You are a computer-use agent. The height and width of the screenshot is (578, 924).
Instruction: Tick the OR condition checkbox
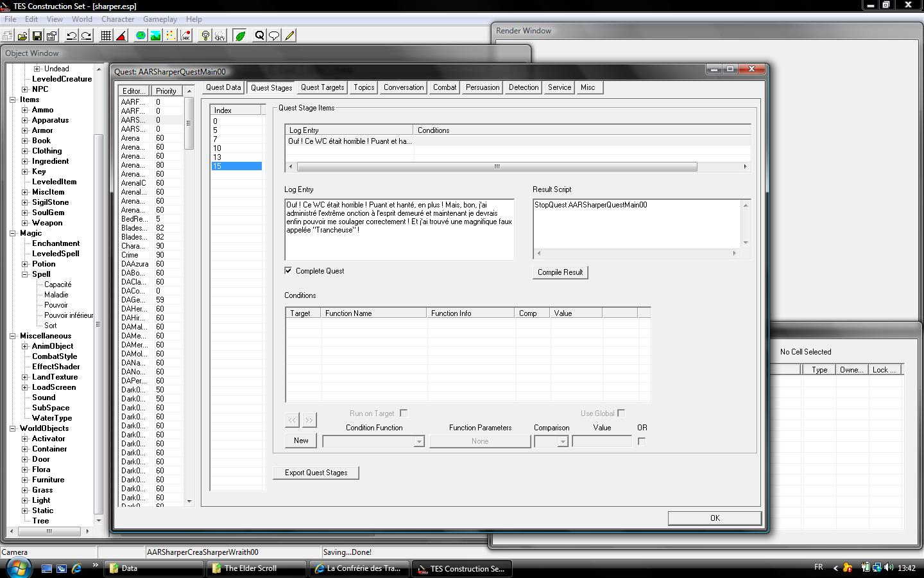click(642, 441)
